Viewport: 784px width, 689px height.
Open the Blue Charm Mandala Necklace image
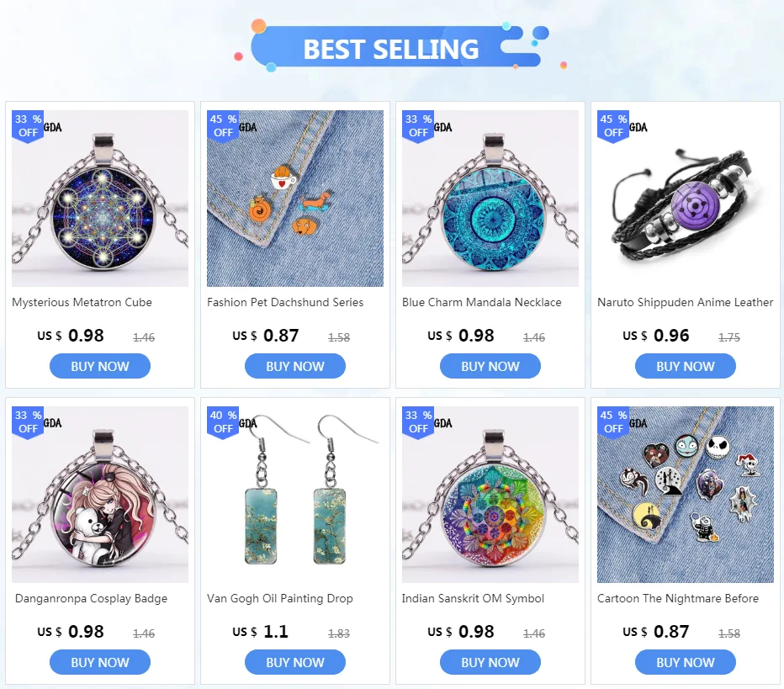(x=490, y=199)
